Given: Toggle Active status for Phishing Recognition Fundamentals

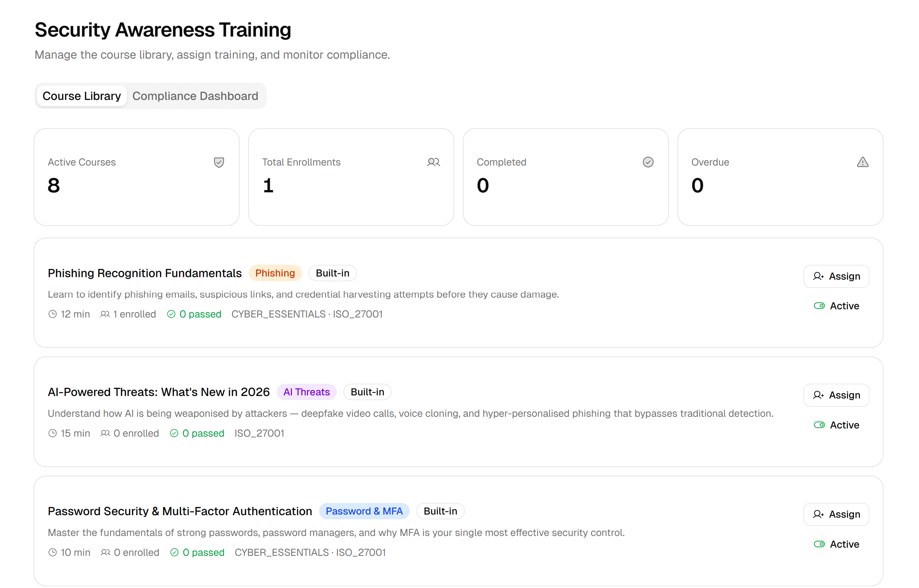Looking at the screenshot, I should coord(819,306).
